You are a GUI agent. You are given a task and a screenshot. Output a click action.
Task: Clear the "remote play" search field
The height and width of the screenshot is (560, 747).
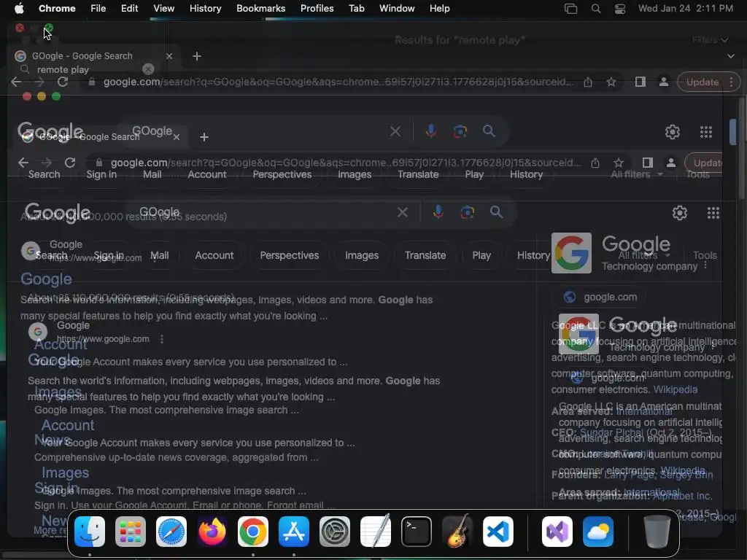coord(148,69)
